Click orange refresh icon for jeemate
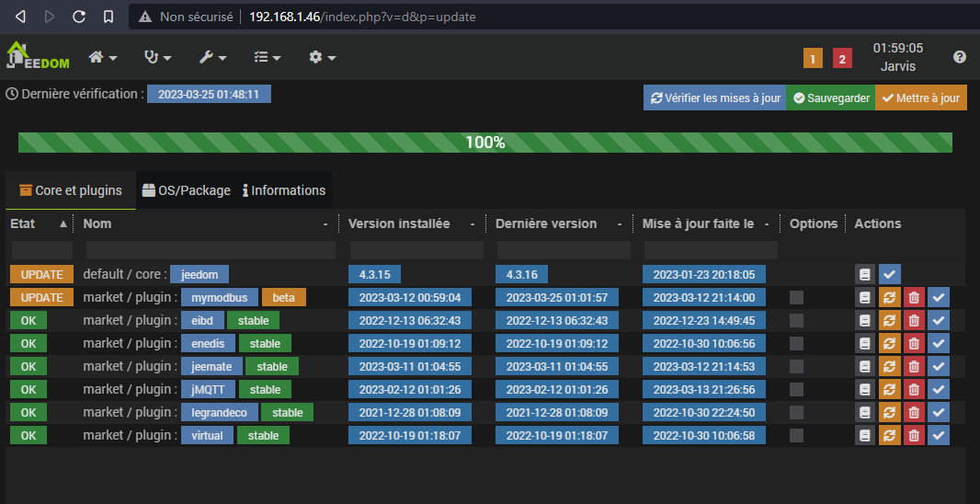This screenshot has width=980, height=504. pyautogui.click(x=889, y=366)
